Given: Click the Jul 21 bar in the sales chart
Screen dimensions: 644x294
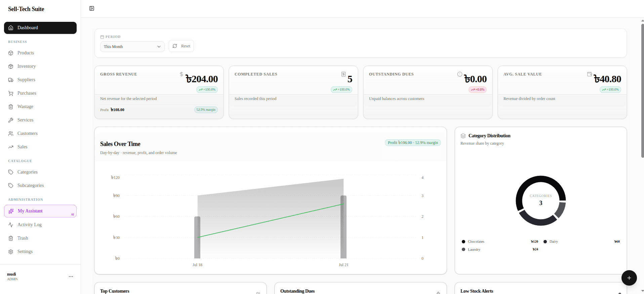Looking at the screenshot, I should pos(344,227).
